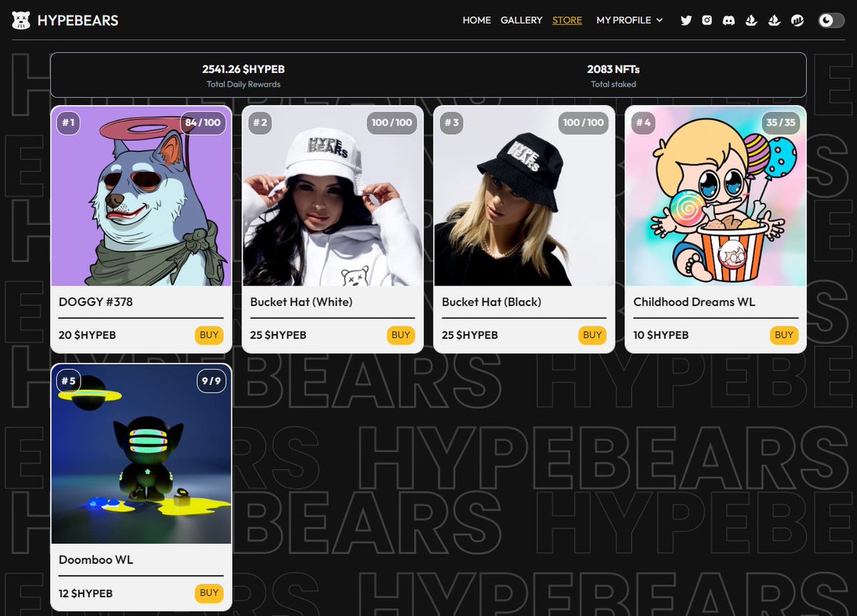Viewport: 857px width, 616px height.
Task: Click the 12 $HYPEB price
Action: pyautogui.click(x=86, y=593)
